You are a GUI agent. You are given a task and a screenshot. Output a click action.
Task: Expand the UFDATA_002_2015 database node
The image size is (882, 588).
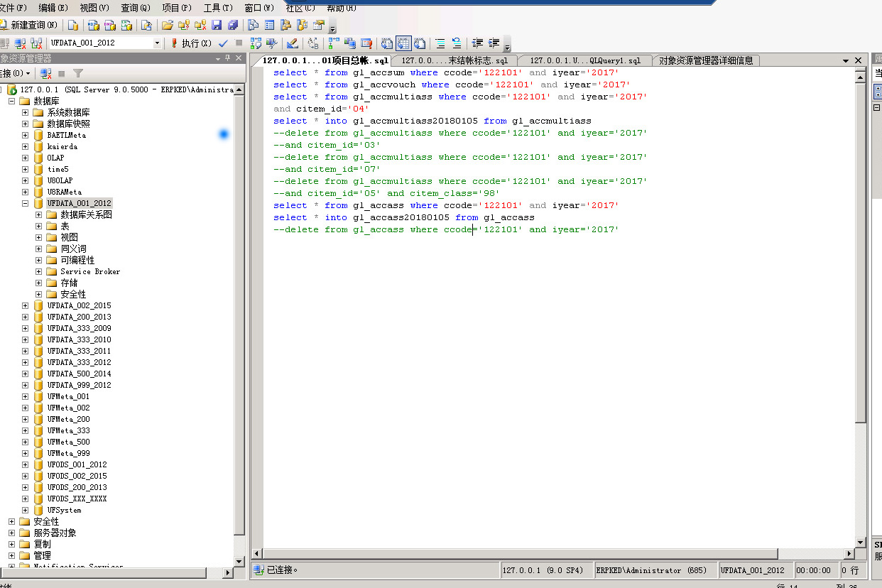click(26, 305)
